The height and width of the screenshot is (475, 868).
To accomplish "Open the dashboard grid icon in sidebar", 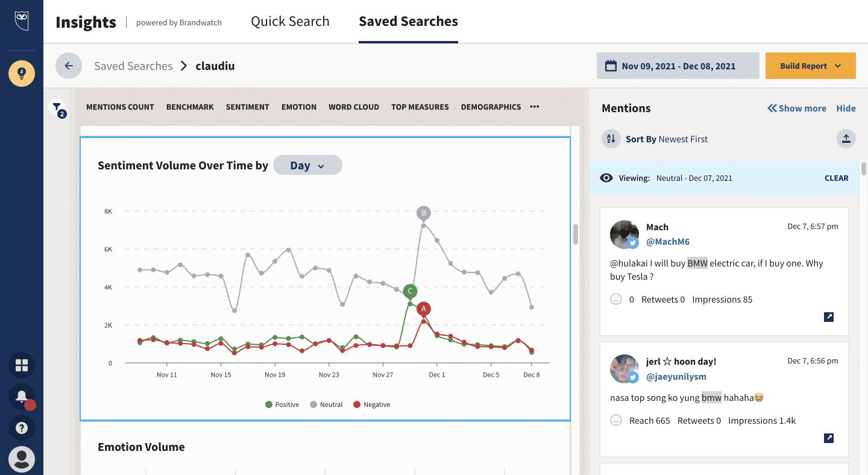I will 22,365.
